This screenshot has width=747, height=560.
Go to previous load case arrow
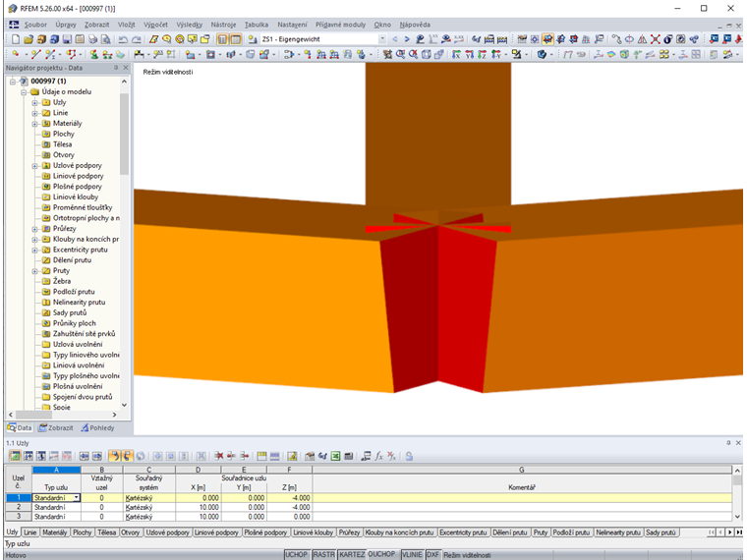pos(395,39)
